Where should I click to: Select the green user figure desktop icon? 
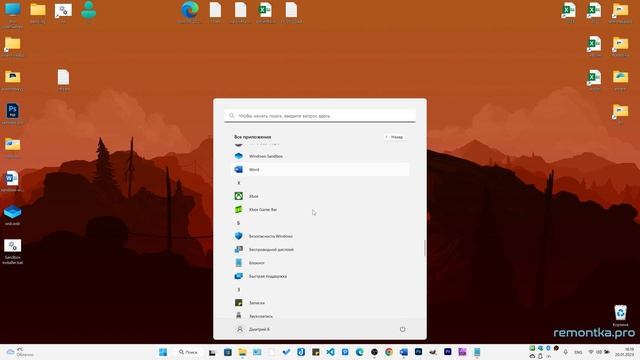pyautogui.click(x=89, y=11)
